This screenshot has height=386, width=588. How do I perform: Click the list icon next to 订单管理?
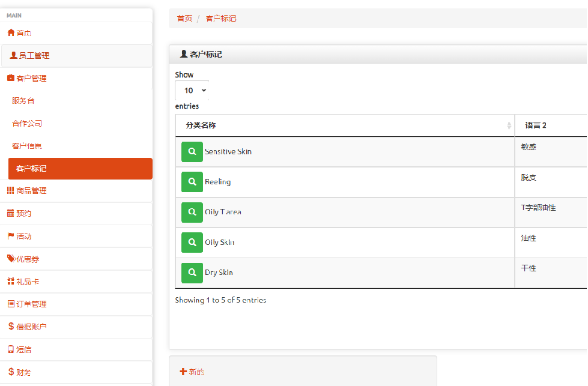11,304
